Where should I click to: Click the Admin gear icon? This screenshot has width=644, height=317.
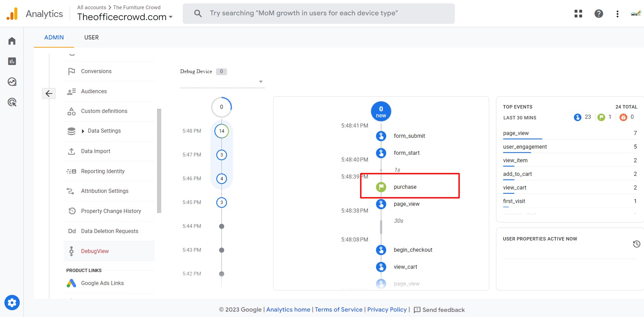[x=12, y=302]
